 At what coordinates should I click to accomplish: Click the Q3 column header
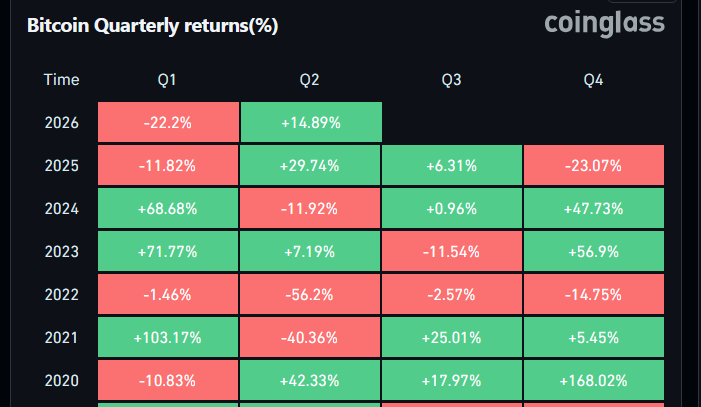tap(451, 80)
